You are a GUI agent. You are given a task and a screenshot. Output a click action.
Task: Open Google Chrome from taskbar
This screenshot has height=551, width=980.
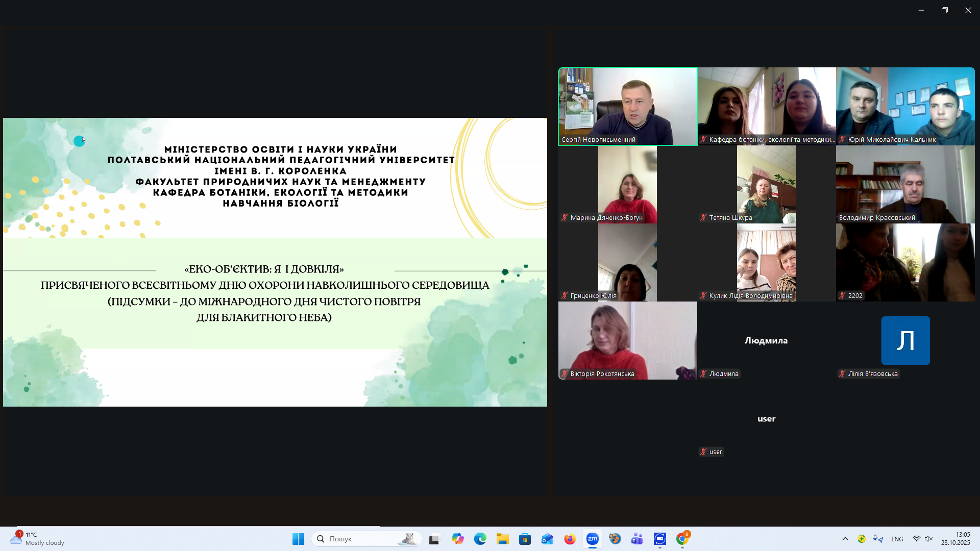tap(682, 539)
